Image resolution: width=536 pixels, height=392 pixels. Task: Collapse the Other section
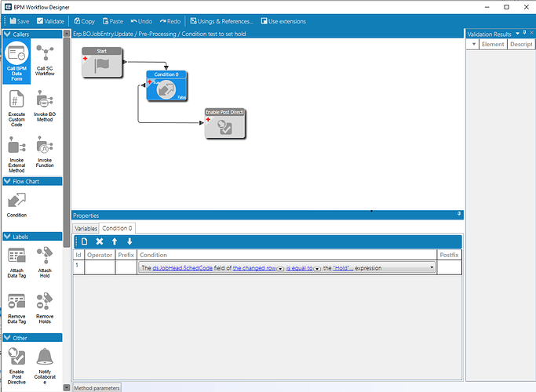tap(7, 338)
